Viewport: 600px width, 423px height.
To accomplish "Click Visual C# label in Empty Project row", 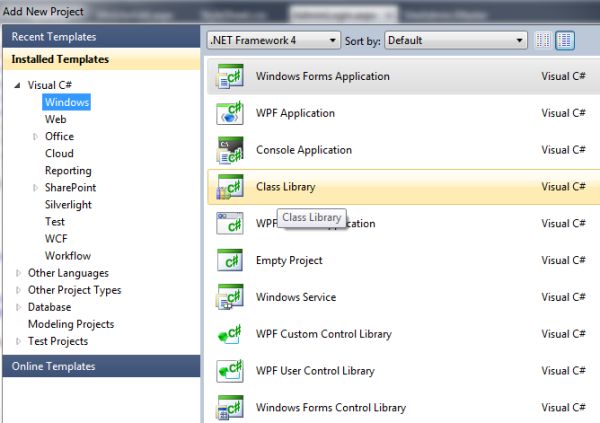I will coord(563,260).
